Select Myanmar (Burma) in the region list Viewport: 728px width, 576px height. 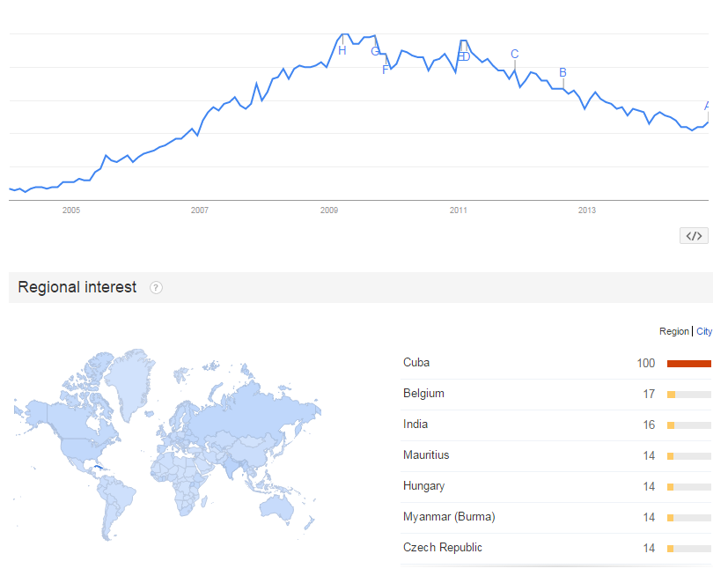pyautogui.click(x=449, y=516)
